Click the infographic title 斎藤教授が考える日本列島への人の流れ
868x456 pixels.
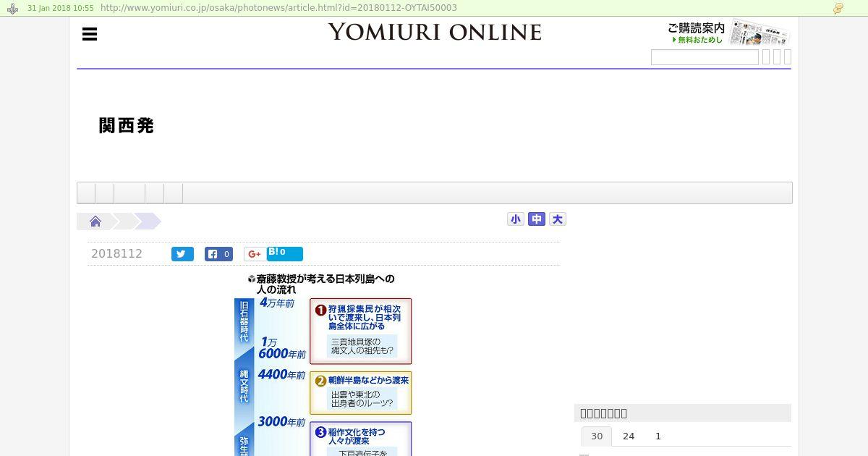pos(325,284)
